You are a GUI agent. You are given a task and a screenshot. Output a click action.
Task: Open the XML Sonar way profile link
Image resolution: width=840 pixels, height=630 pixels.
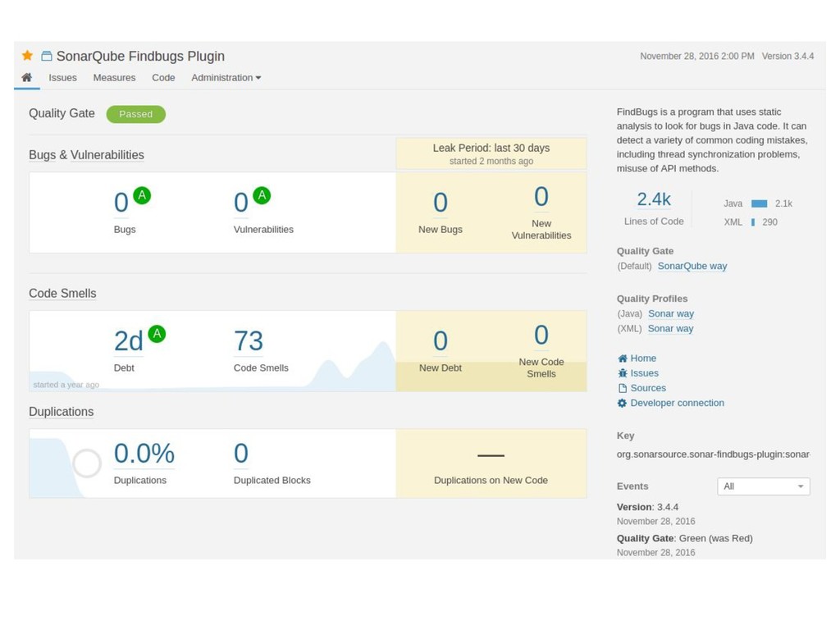[670, 328]
